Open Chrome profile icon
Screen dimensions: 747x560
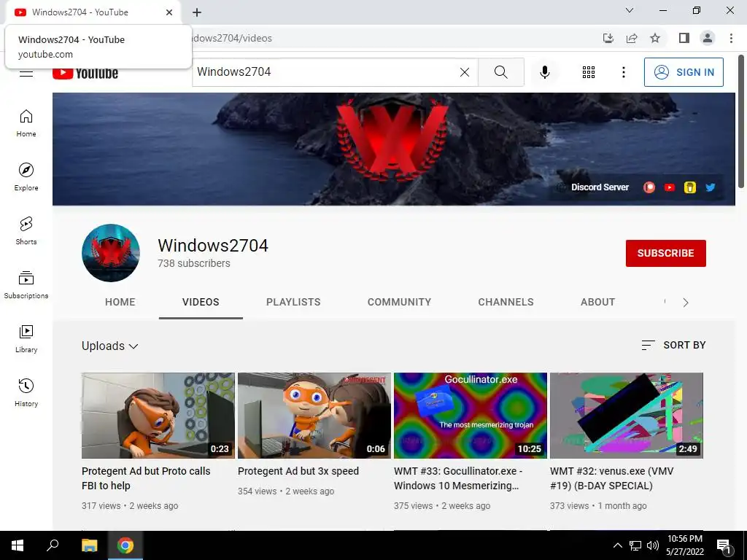click(708, 38)
